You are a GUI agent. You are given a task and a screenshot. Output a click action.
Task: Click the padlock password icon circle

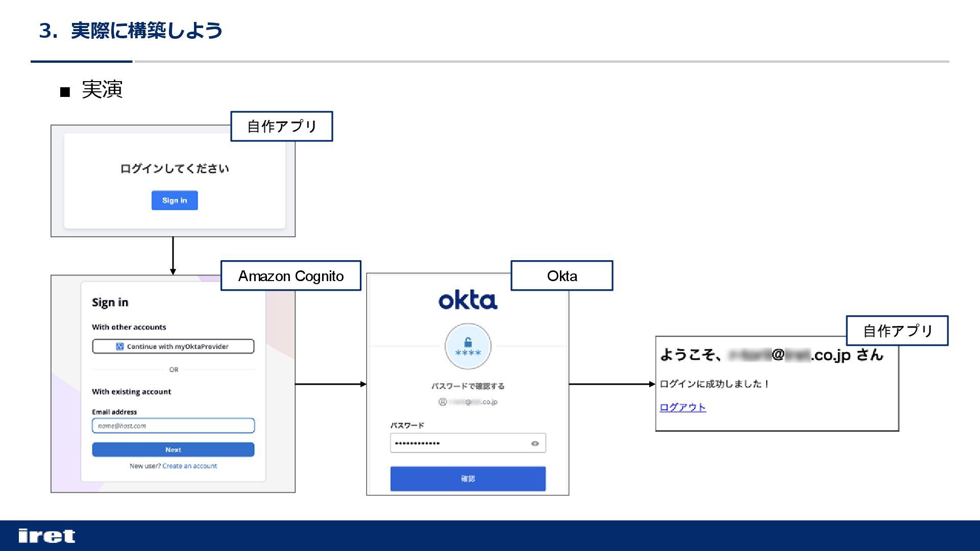click(x=468, y=346)
